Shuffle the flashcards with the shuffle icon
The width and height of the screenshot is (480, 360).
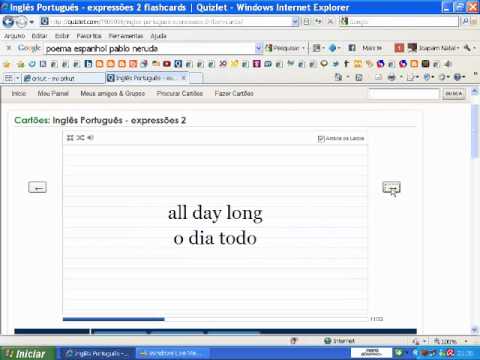[x=80, y=138]
